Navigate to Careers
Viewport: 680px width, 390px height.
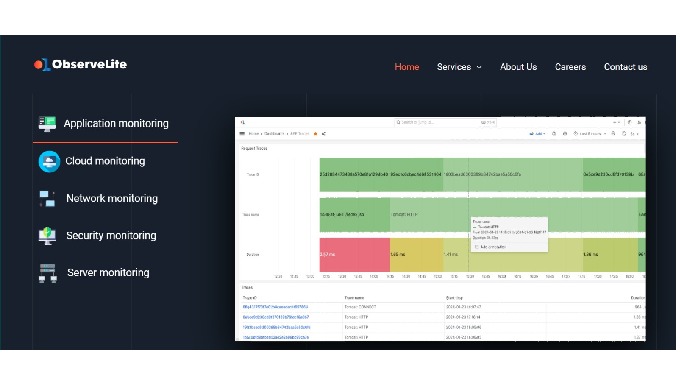(570, 67)
